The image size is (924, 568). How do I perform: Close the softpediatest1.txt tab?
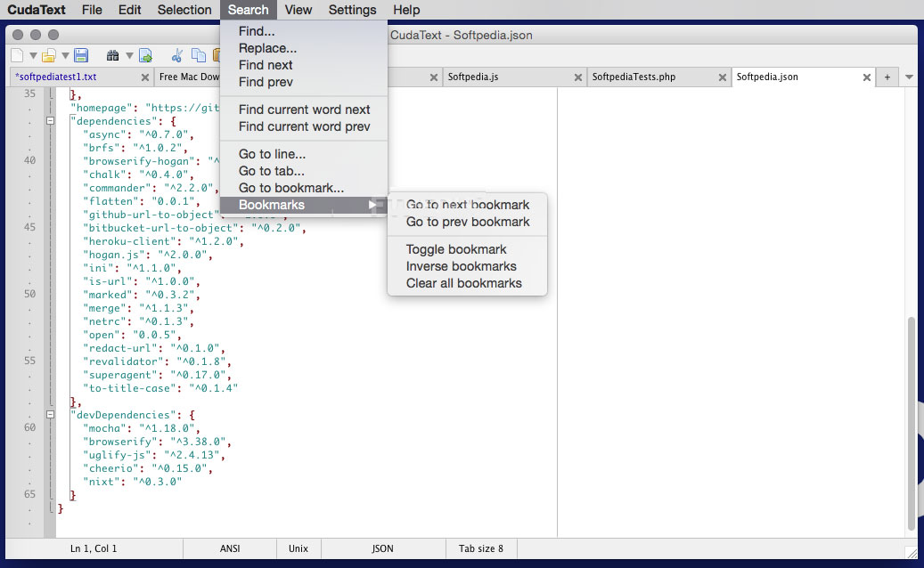click(x=143, y=77)
